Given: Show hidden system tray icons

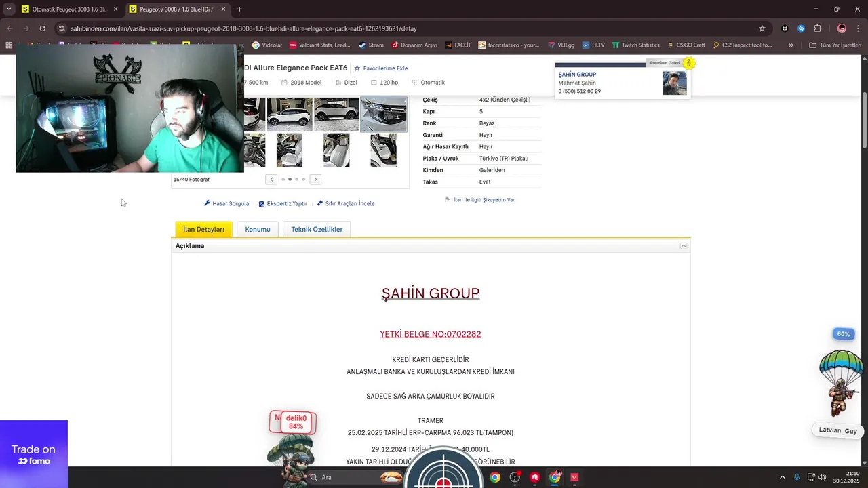Looking at the screenshot, I should (x=782, y=477).
